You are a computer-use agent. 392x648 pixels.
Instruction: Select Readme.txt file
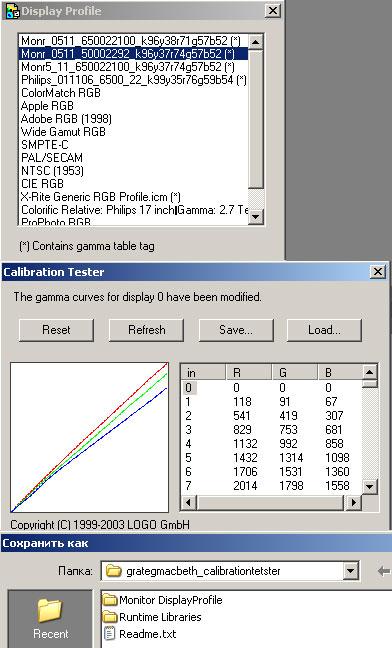coord(140,634)
